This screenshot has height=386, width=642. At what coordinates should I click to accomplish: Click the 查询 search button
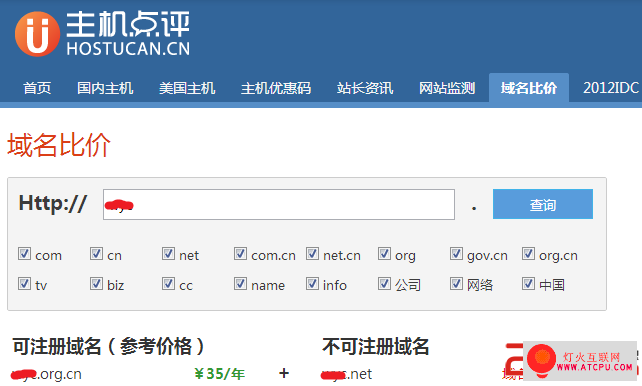pyautogui.click(x=543, y=204)
